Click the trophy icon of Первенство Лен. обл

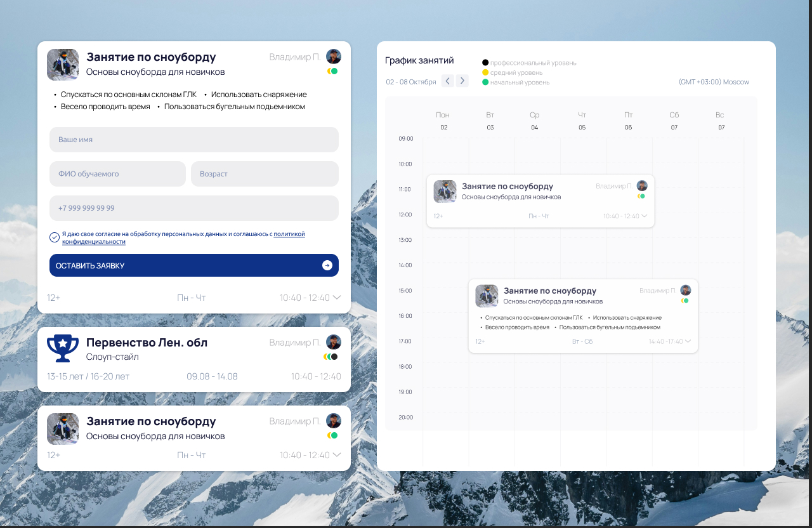(x=63, y=347)
